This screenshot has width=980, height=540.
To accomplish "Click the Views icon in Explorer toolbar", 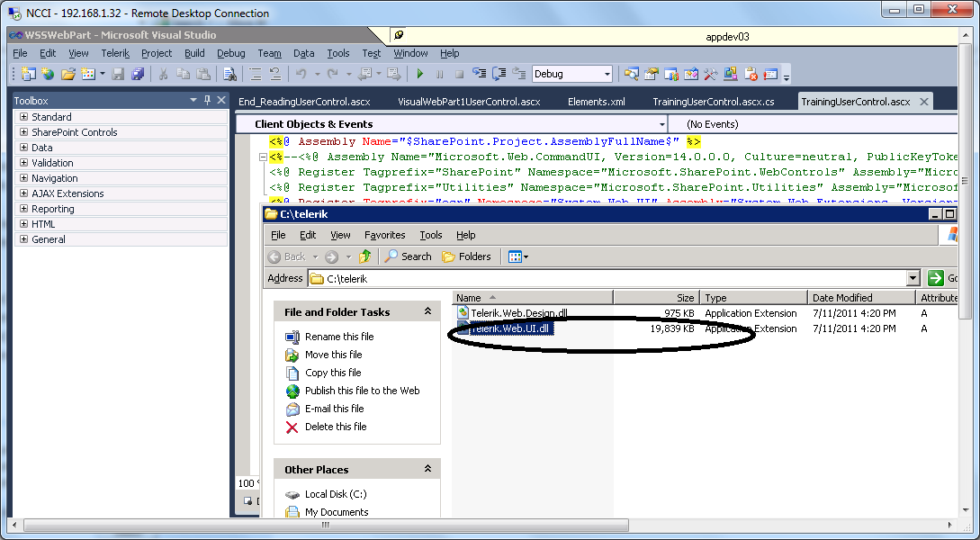I will coord(518,256).
